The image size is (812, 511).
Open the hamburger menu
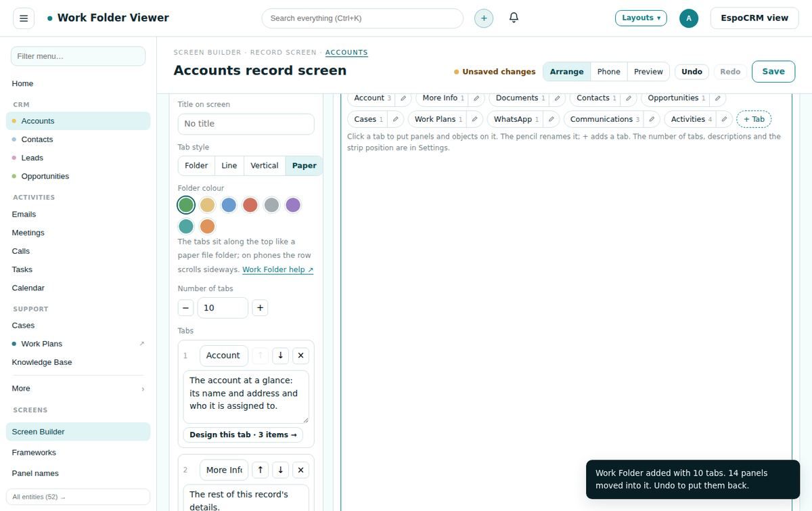click(x=24, y=18)
